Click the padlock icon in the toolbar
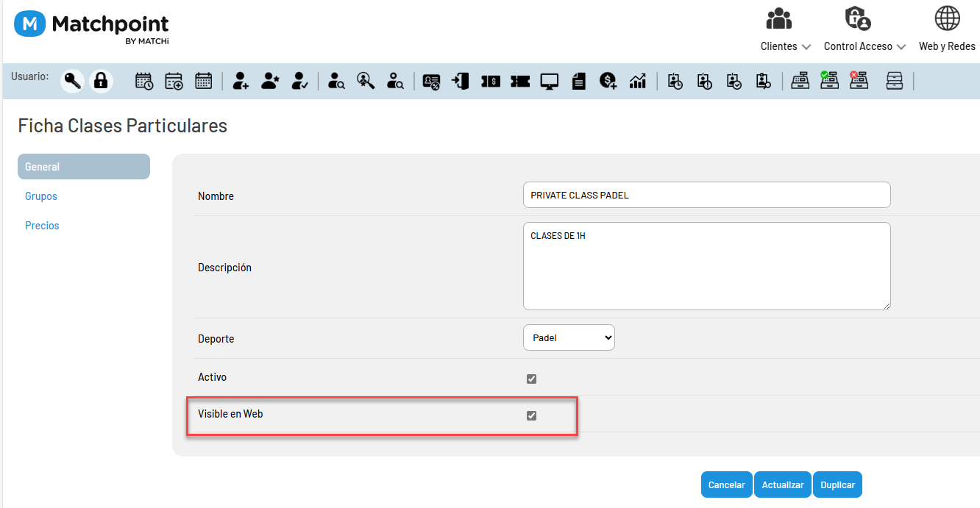The height and width of the screenshot is (508, 980). (101, 81)
